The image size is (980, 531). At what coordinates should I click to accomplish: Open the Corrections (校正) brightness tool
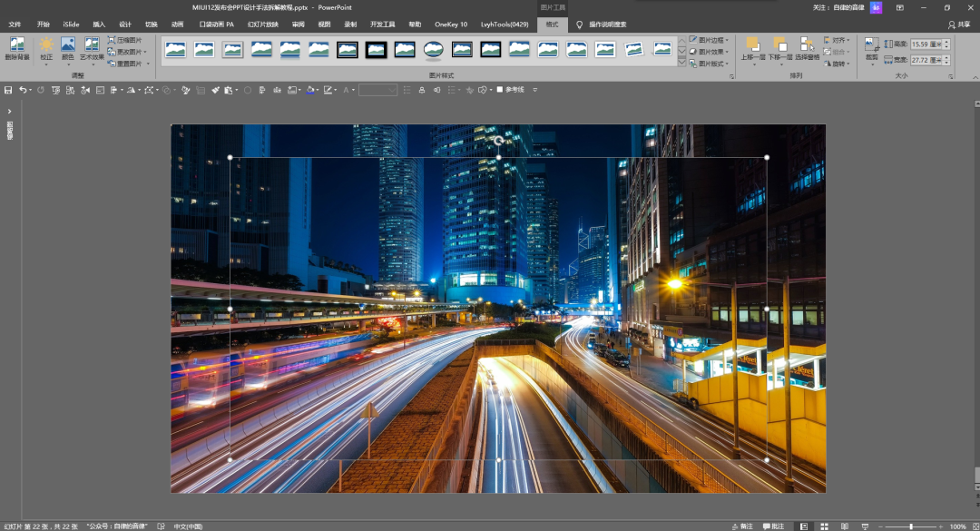coord(46,47)
